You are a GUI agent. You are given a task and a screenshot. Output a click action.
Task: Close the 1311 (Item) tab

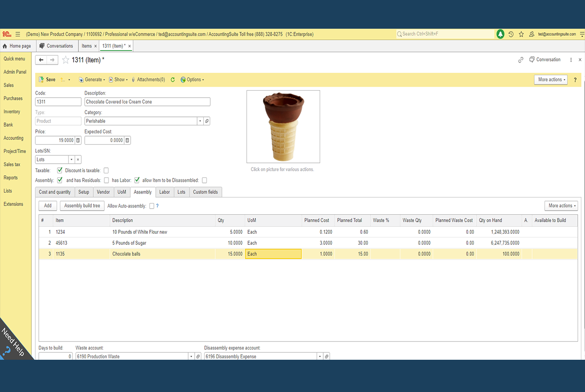point(130,46)
